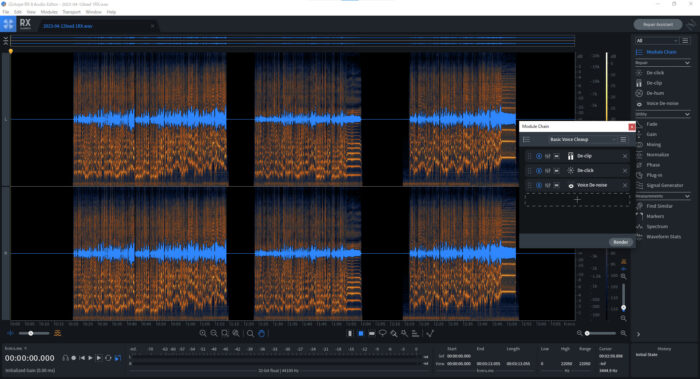
Task: Click the Render button in Module Chain
Action: point(621,242)
